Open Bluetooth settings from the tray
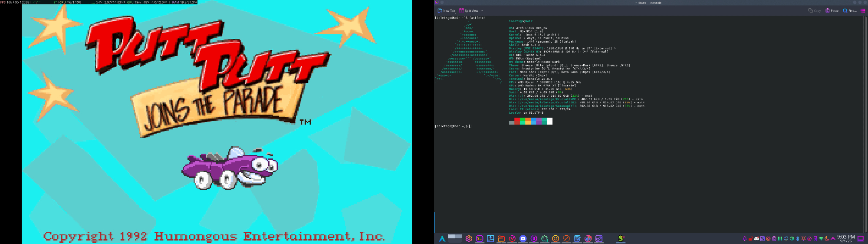Image resolution: width=868 pixels, height=244 pixels. (x=798, y=238)
